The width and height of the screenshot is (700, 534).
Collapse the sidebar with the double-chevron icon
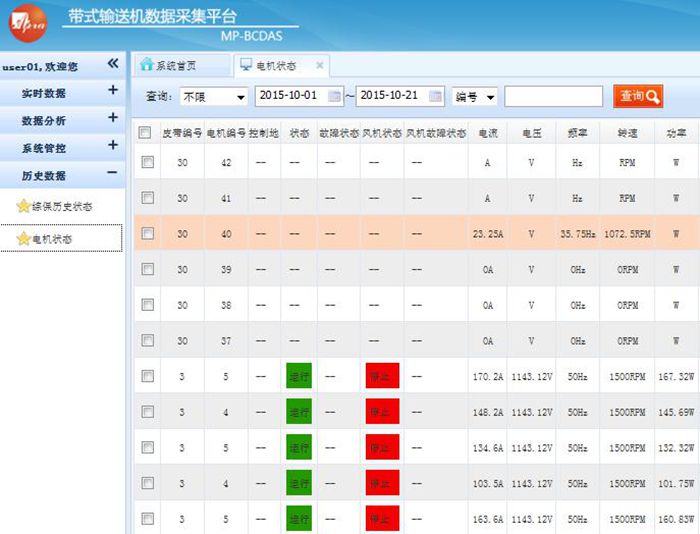pos(113,64)
